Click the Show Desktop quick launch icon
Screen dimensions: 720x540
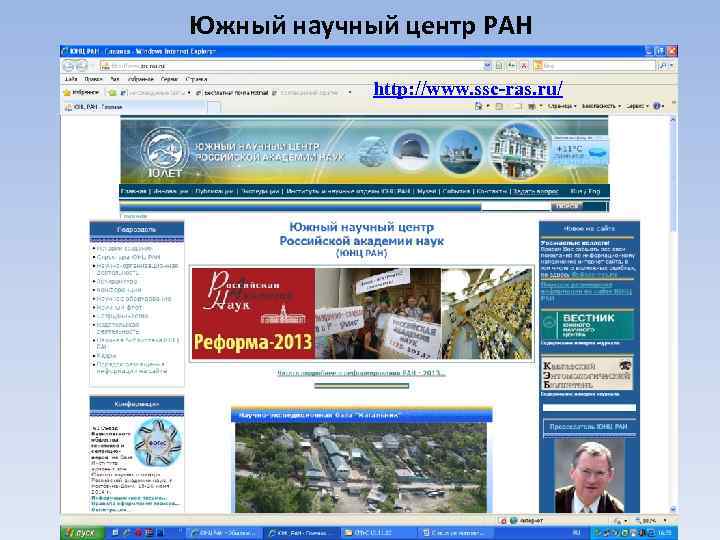pos(115,533)
